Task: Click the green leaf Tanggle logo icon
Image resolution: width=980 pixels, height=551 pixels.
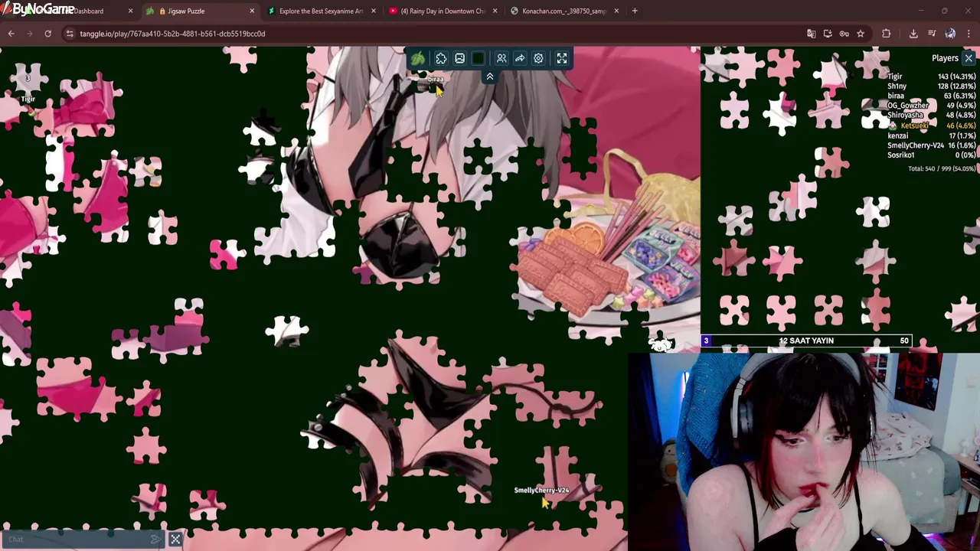Action: pyautogui.click(x=418, y=58)
